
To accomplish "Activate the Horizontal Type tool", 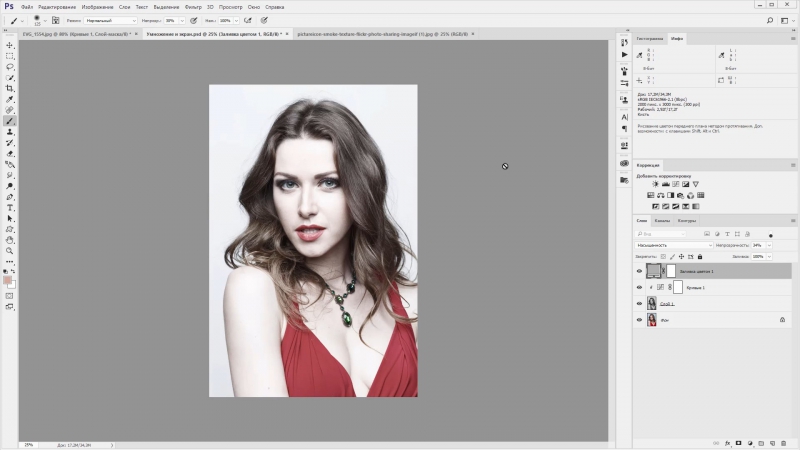I will (10, 207).
